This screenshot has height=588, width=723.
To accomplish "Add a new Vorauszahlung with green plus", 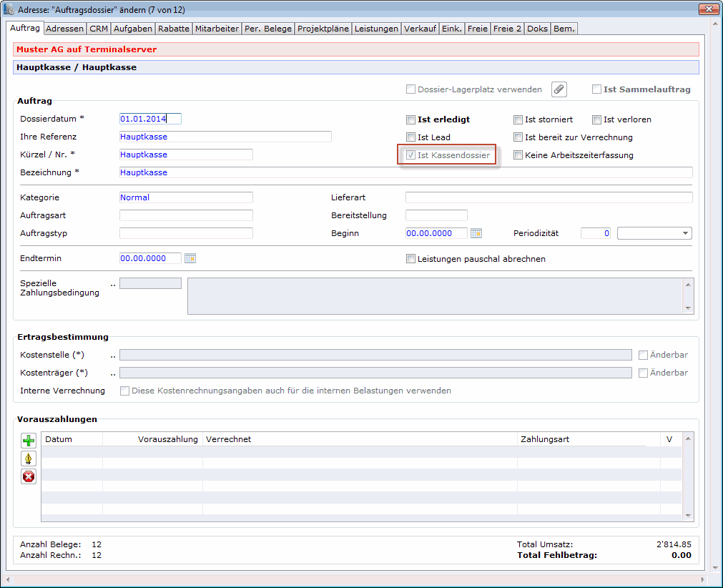I will click(29, 441).
